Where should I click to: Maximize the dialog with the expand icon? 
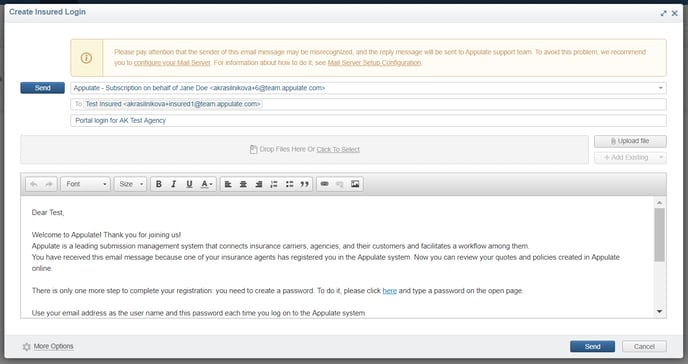pos(663,14)
